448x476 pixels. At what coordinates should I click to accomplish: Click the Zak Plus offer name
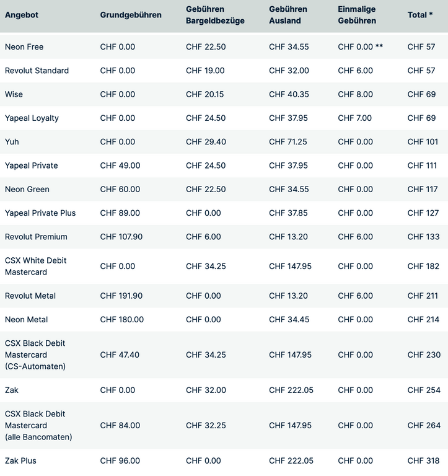pos(20,461)
